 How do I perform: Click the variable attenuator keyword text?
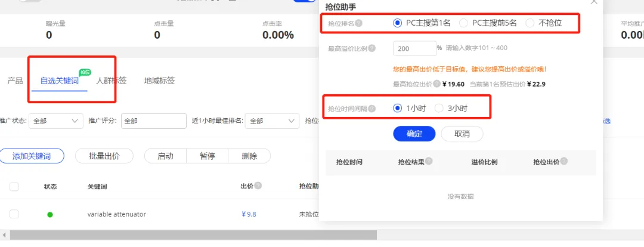(117, 214)
